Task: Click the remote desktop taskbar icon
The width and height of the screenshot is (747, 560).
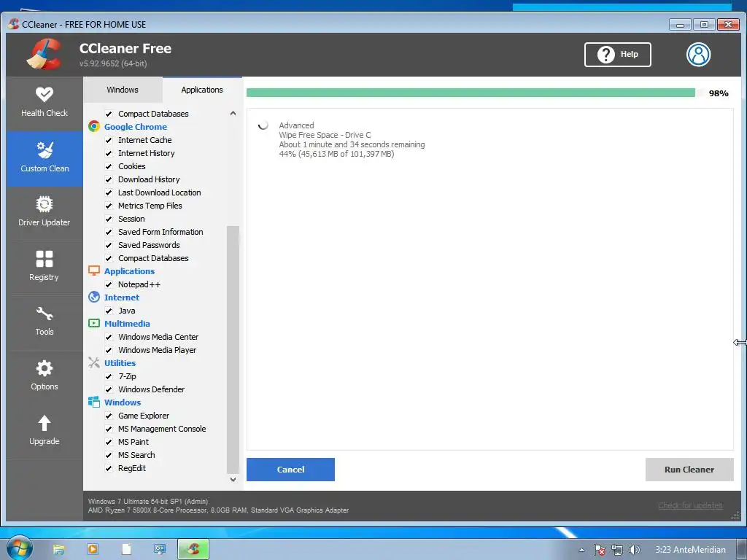Action: (160, 549)
